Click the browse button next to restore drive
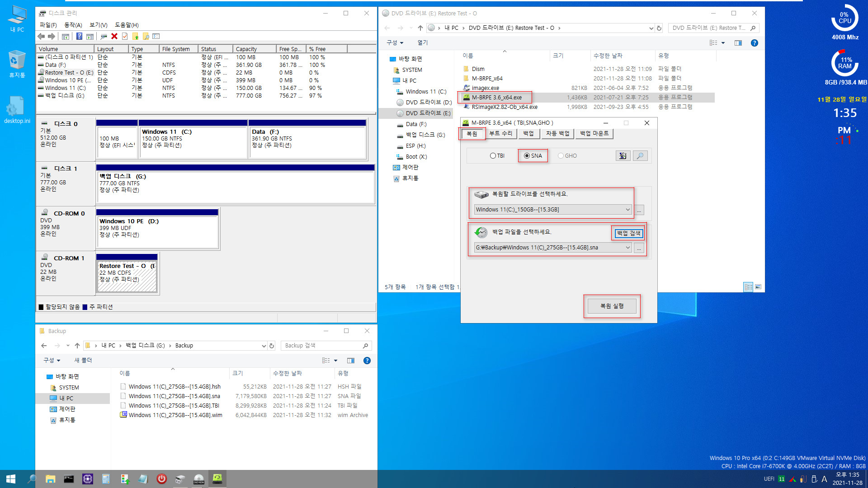 click(639, 210)
